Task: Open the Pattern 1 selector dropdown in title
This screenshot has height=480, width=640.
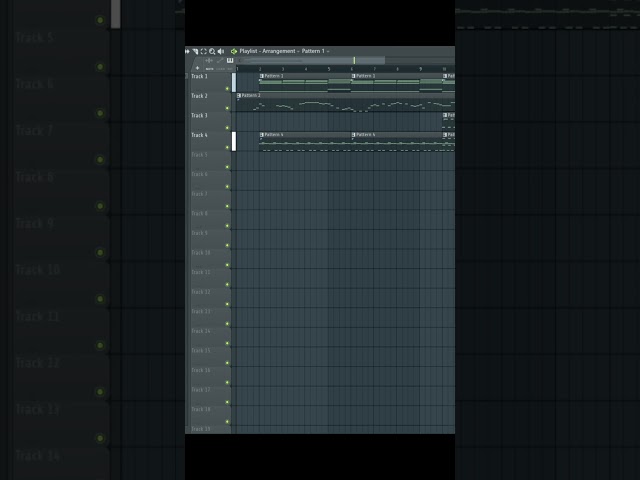Action: tap(315, 51)
